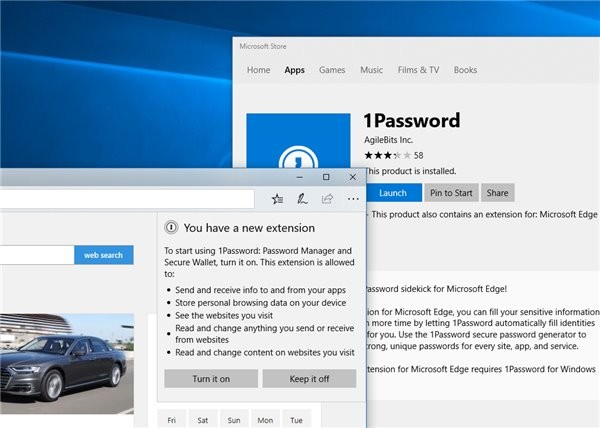Click 'You have a new extension' heading
The height and width of the screenshot is (428, 600).
point(249,228)
